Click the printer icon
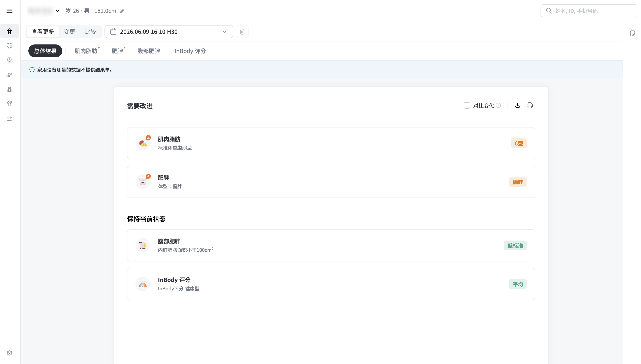Screen dimensions: 641x364 (530, 106)
